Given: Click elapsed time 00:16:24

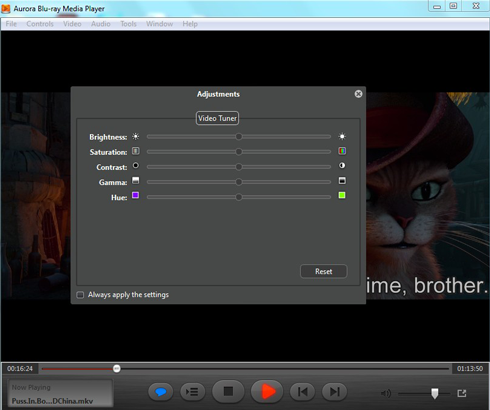Looking at the screenshot, I should tap(20, 369).
